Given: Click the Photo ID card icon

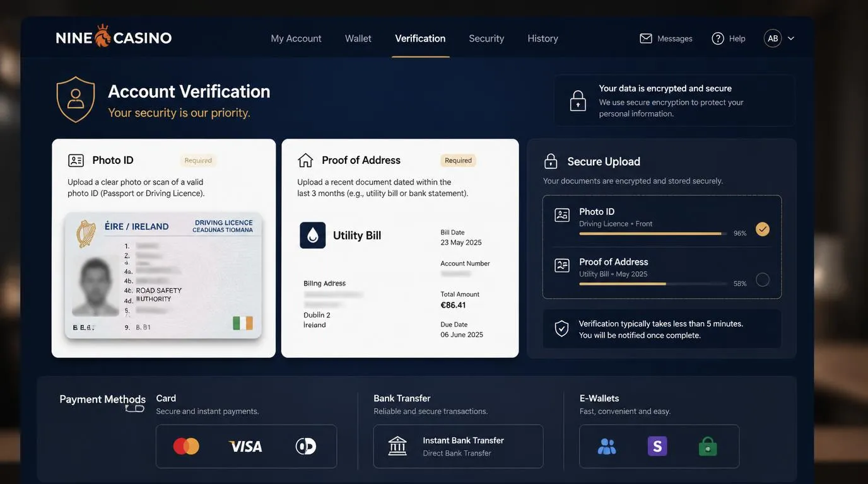Looking at the screenshot, I should pos(76,161).
